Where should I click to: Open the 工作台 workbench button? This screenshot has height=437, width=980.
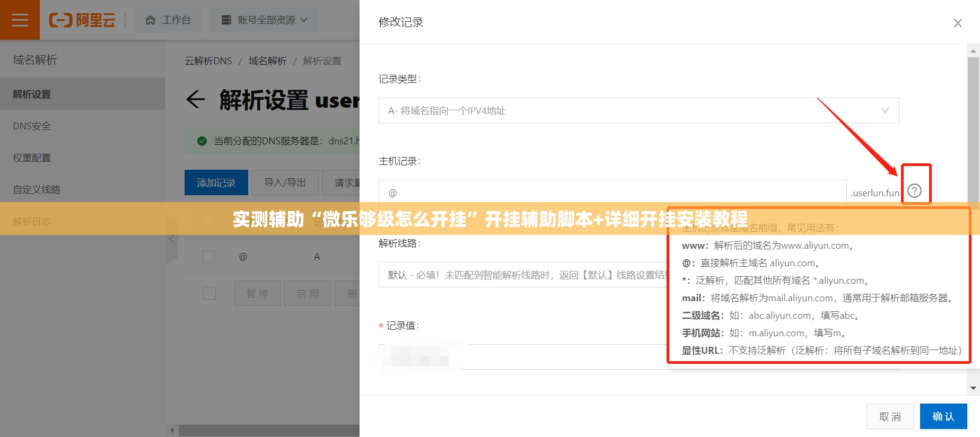(168, 20)
